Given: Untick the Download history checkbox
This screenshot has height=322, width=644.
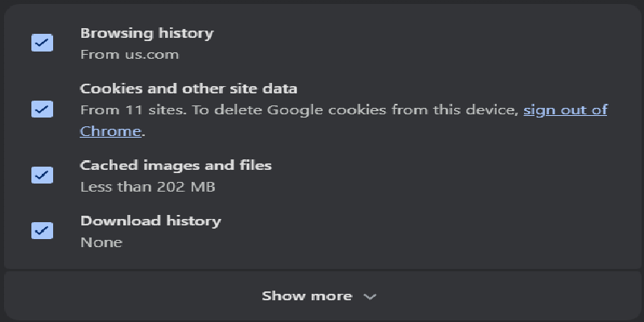Looking at the screenshot, I should 42,230.
